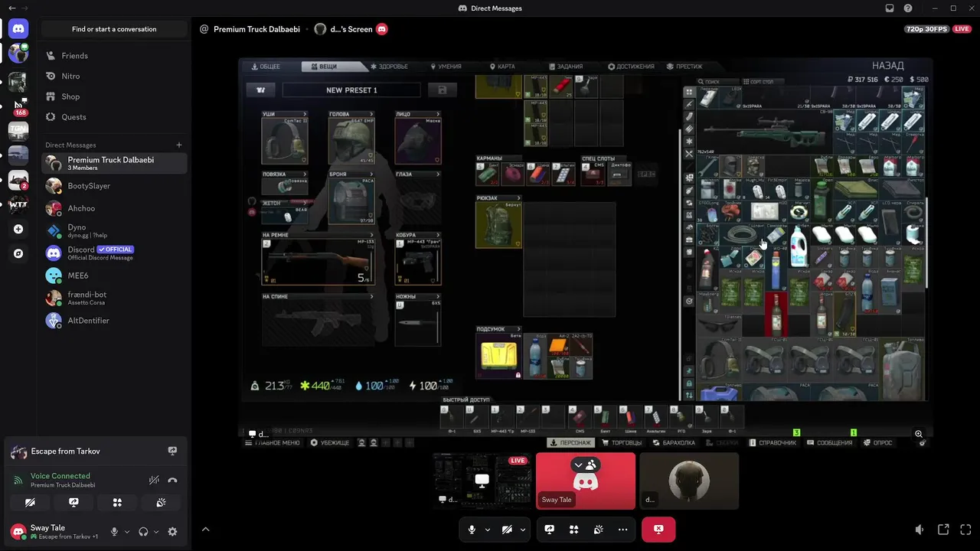The image size is (980, 551).
Task: Switch to ЗДОРОВЬЕ tab in game
Action: pos(389,67)
